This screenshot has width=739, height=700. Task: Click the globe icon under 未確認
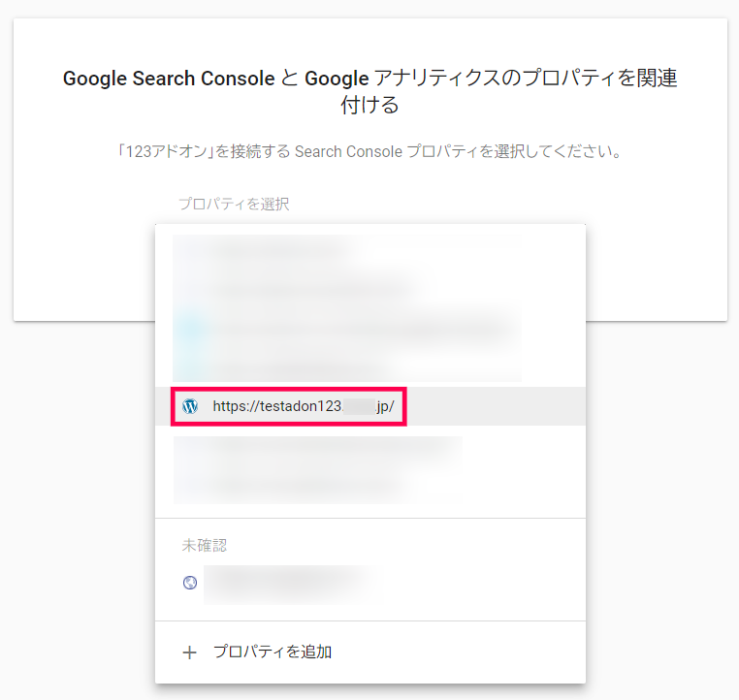(190, 584)
